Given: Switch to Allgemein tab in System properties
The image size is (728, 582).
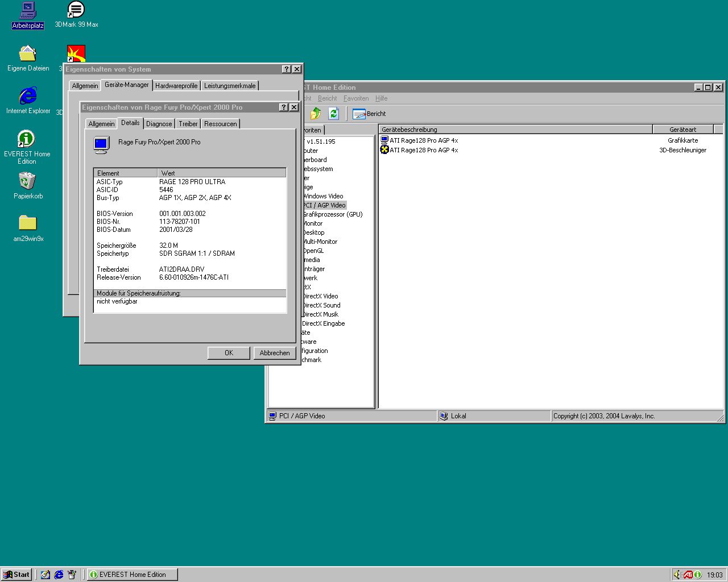Looking at the screenshot, I should 85,86.
